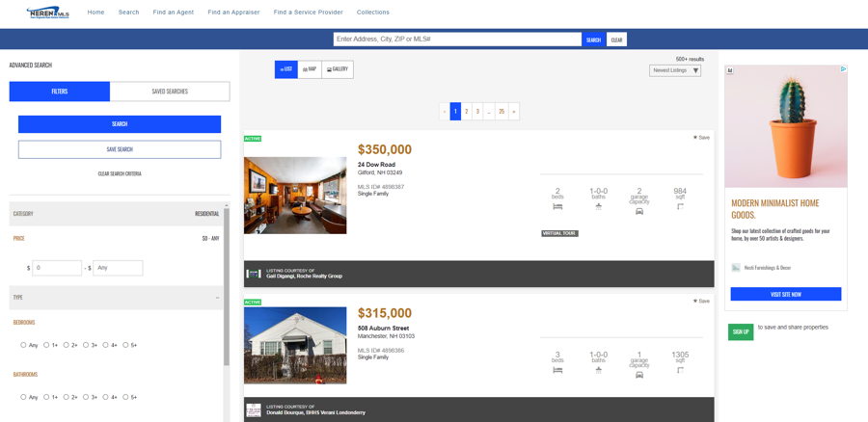Viewport: 868px width, 422px height.
Task: Save the 24 Dow Road listing
Action: click(x=701, y=138)
